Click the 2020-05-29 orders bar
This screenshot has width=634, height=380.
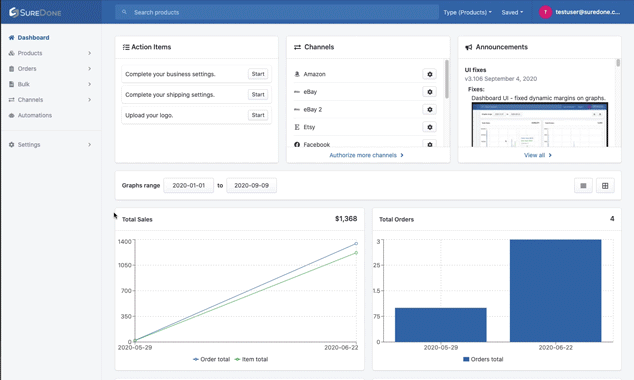pyautogui.click(x=441, y=325)
